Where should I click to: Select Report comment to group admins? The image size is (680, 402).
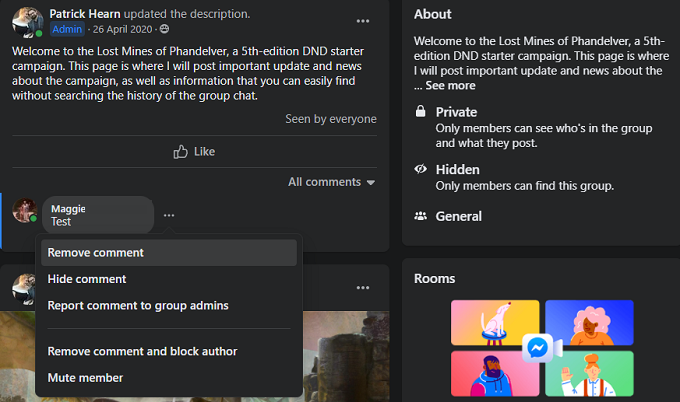pyautogui.click(x=138, y=305)
